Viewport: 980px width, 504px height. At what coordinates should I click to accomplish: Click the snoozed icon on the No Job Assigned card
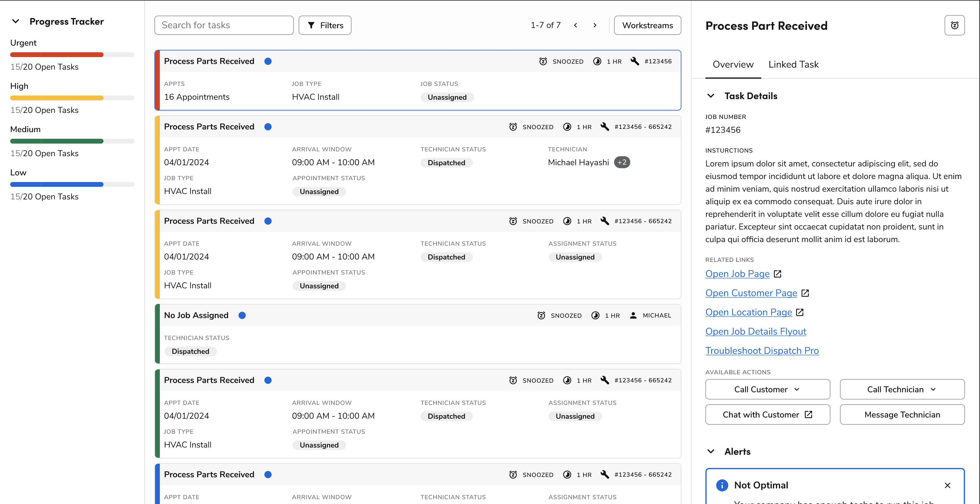coord(541,315)
